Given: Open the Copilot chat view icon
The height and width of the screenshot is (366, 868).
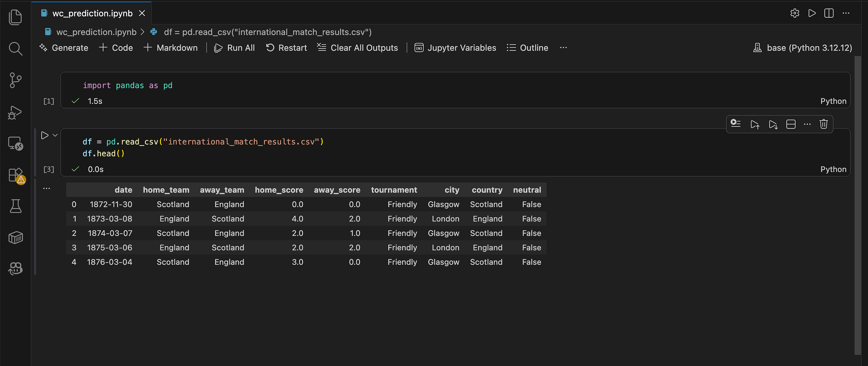Looking at the screenshot, I should (x=15, y=268).
